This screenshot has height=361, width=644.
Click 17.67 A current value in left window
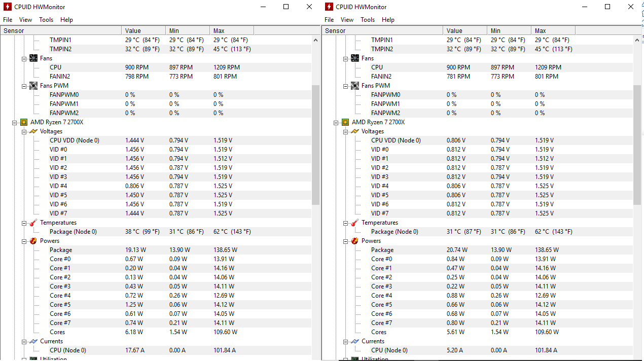click(x=135, y=350)
